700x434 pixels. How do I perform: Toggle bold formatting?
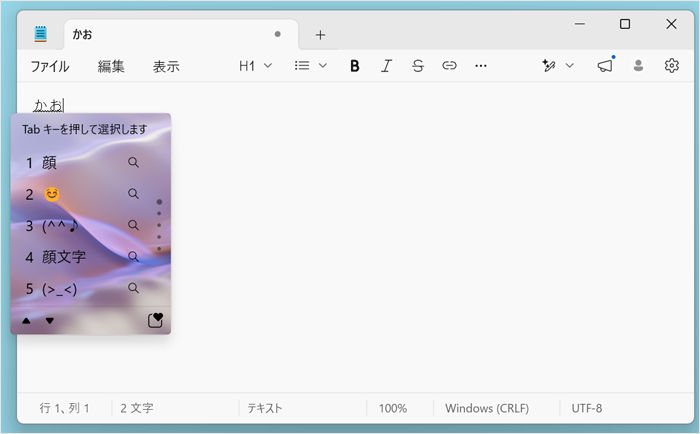(354, 66)
